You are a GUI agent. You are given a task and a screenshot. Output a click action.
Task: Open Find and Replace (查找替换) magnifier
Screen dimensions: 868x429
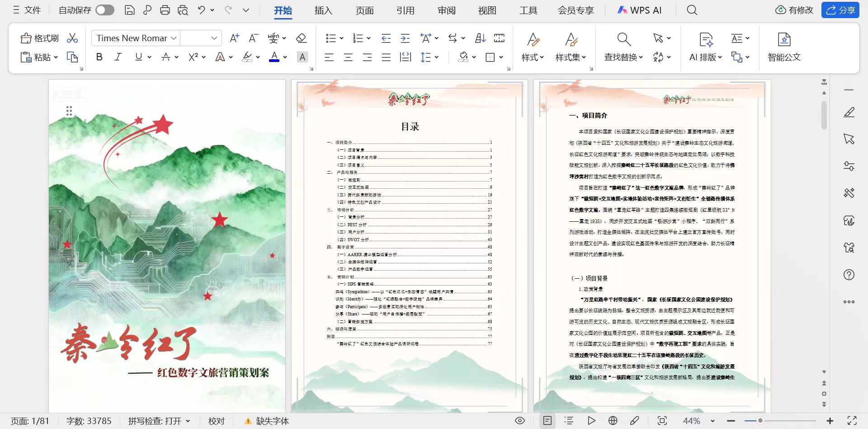coord(623,39)
